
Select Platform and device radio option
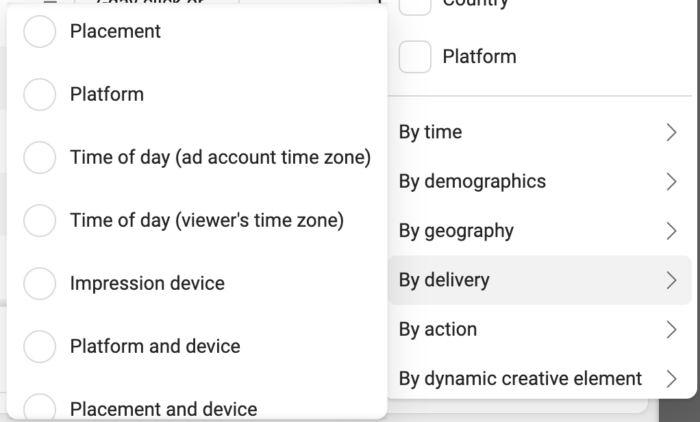[x=40, y=346]
